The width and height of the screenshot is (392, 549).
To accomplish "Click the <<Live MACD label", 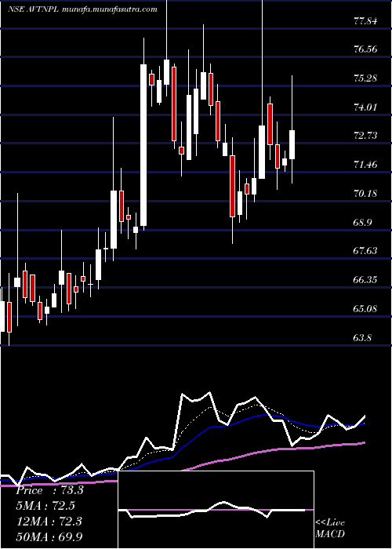I will 330,529.
